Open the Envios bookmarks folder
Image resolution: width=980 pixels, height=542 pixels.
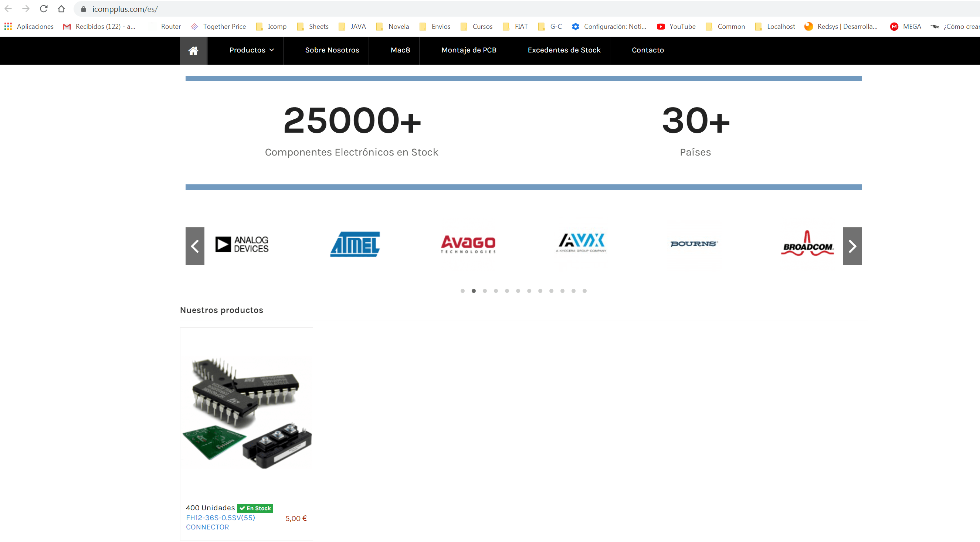435,26
